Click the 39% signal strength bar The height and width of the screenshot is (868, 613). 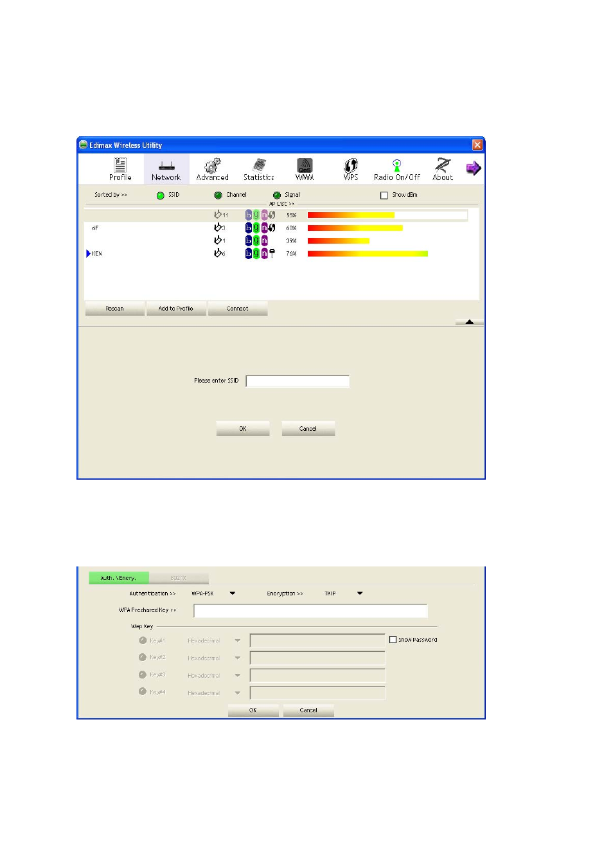(339, 240)
